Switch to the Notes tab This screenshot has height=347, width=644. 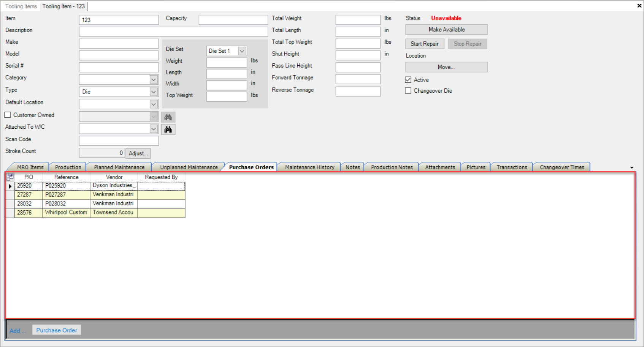tap(353, 167)
